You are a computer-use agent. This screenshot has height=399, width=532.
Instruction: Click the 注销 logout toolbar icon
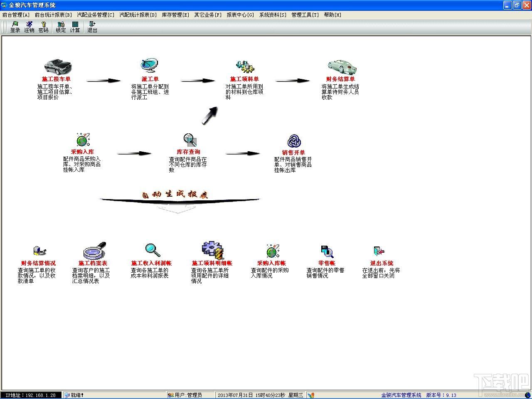tap(29, 27)
